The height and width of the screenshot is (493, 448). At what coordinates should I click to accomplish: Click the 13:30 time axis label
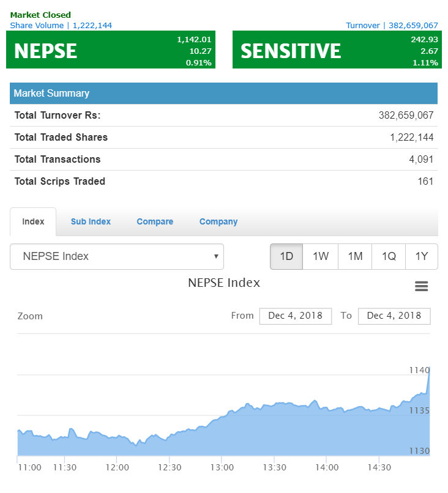275,468
